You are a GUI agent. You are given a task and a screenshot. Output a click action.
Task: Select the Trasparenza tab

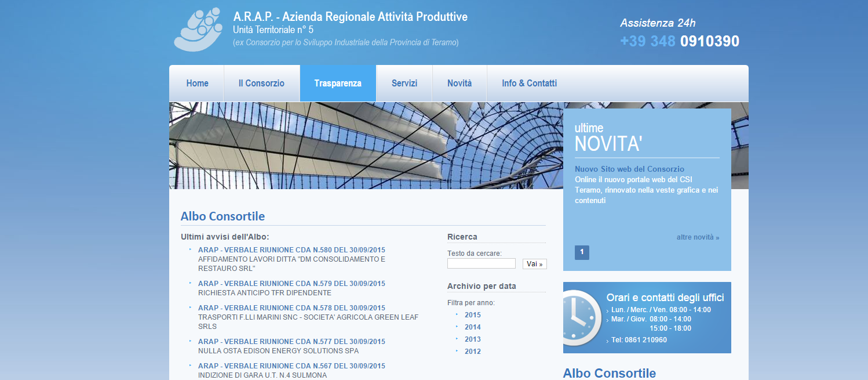click(x=338, y=84)
